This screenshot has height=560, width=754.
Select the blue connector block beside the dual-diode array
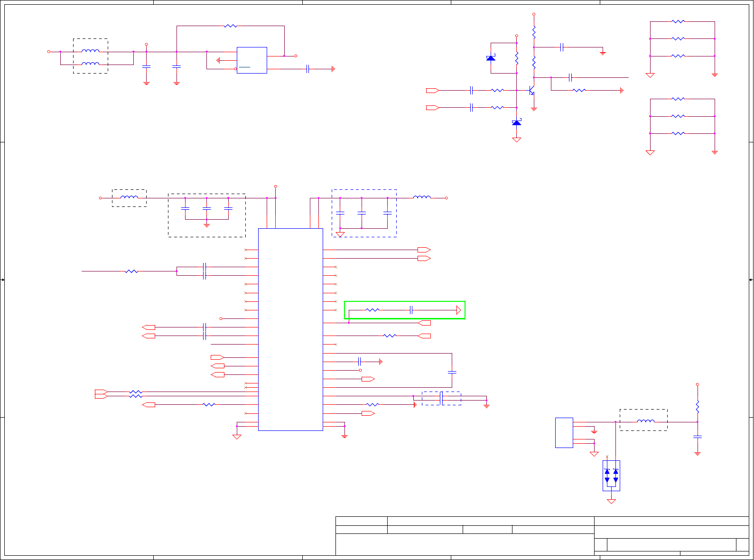click(x=564, y=433)
